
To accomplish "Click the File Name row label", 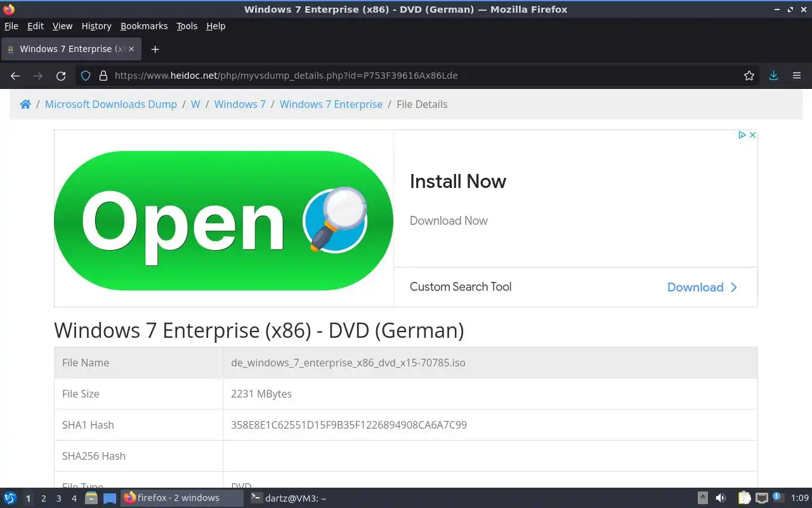I will (86, 363).
